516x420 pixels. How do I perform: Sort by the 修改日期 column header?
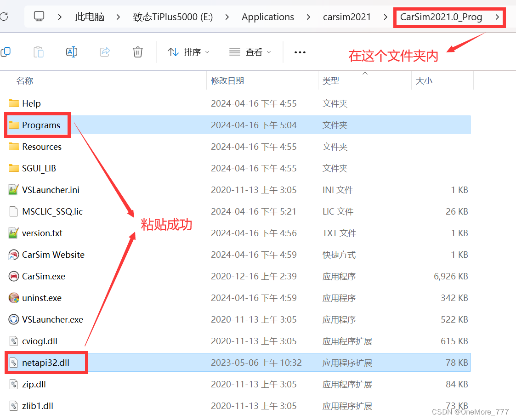click(x=227, y=80)
